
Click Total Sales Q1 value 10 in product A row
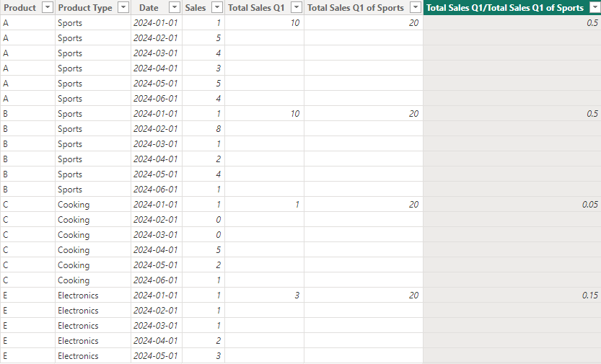(265, 22)
